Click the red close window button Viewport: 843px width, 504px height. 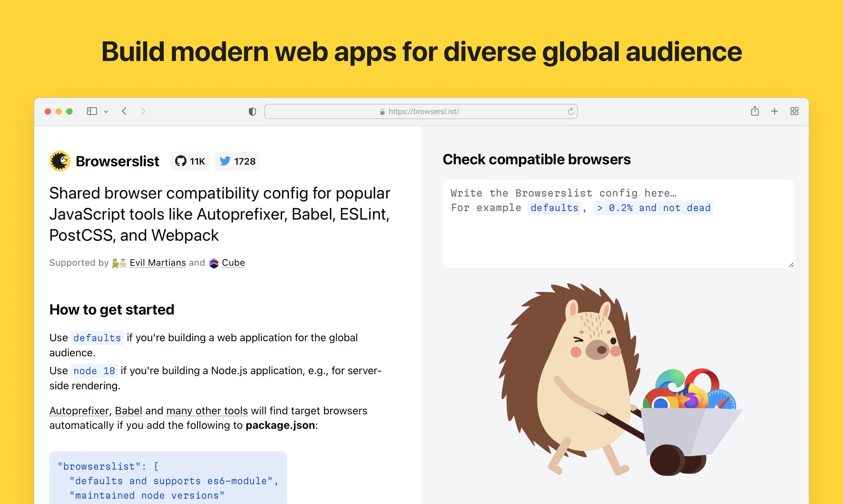pyautogui.click(x=48, y=111)
